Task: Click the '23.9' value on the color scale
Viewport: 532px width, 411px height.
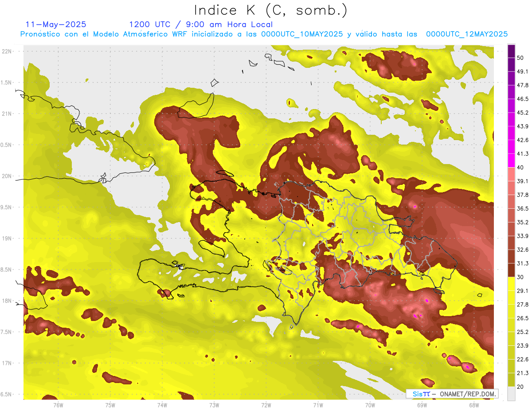Action: 522,346
